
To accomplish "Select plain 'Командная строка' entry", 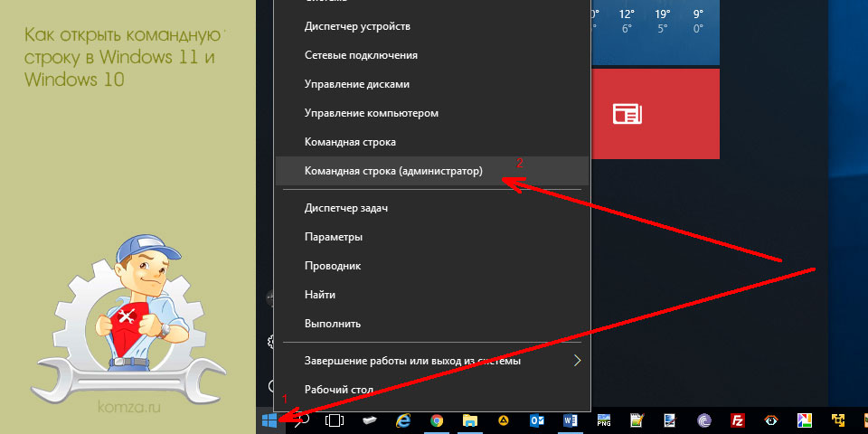I will [432, 142].
